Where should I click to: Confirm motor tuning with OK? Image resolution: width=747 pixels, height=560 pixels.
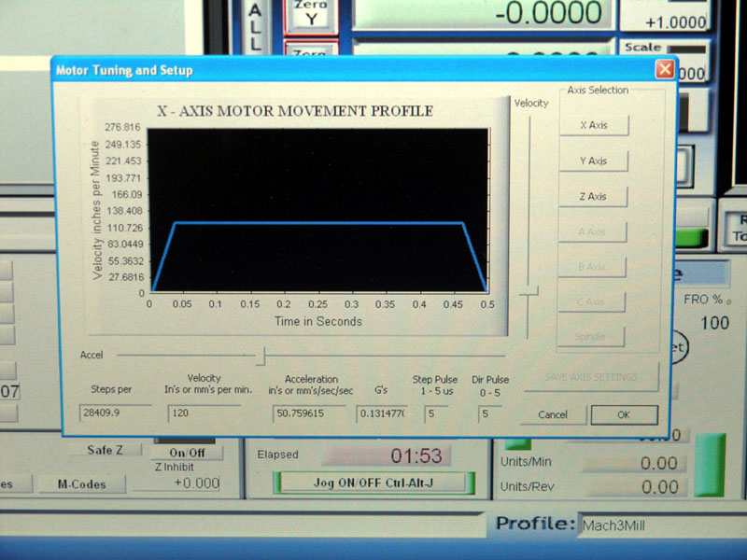click(x=624, y=415)
